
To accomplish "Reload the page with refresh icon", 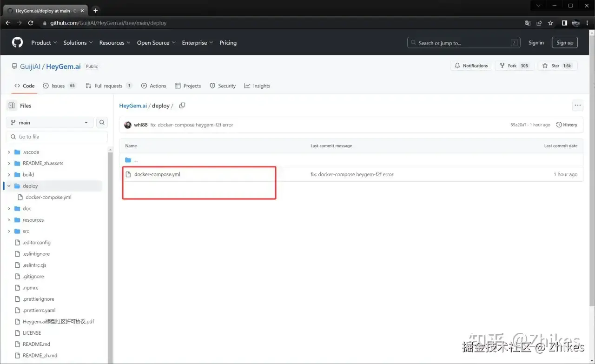I will 31,23.
